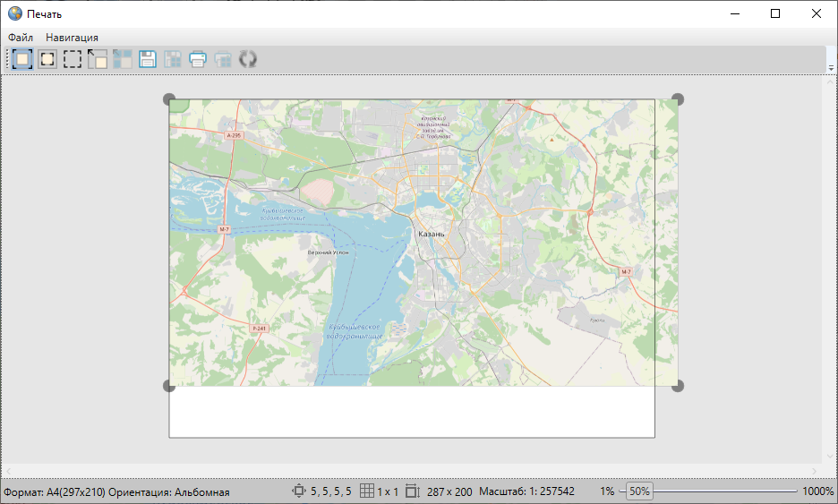Click the bottom-right map resize handle
The width and height of the screenshot is (838, 504).
[x=678, y=386]
